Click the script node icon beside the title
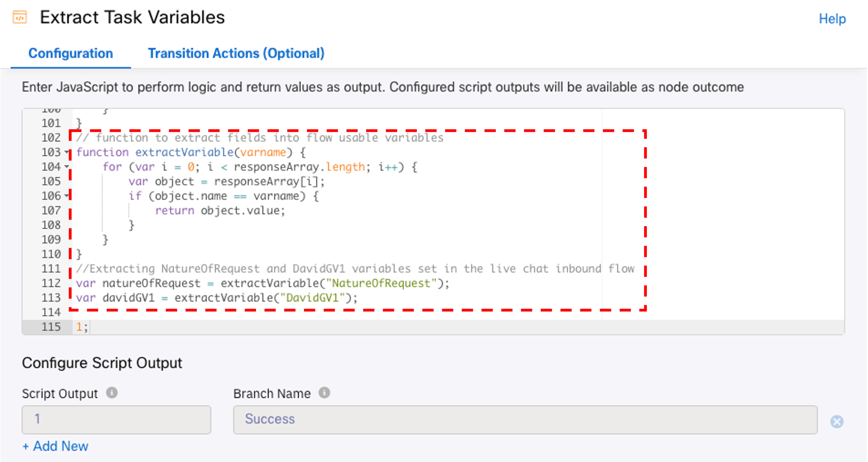 point(20,17)
